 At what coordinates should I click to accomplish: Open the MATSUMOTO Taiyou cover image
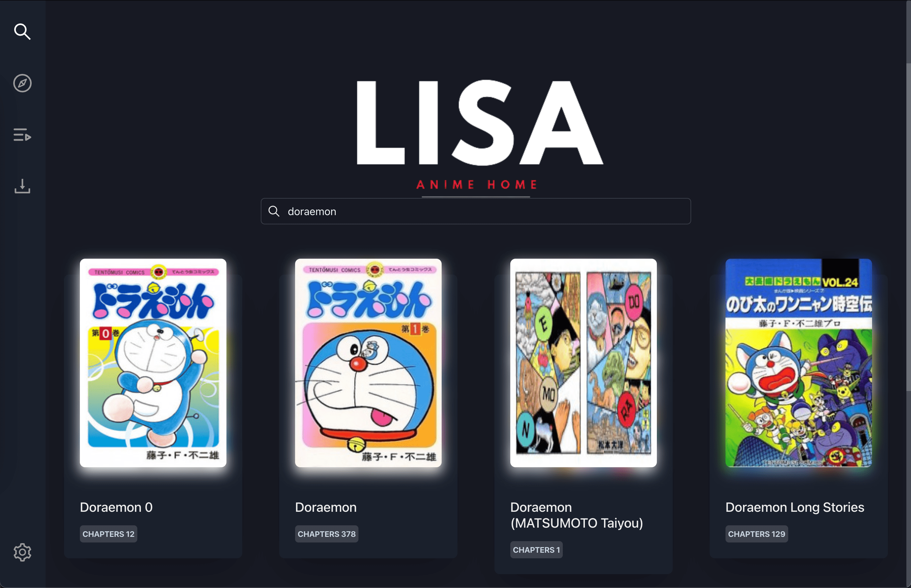583,363
